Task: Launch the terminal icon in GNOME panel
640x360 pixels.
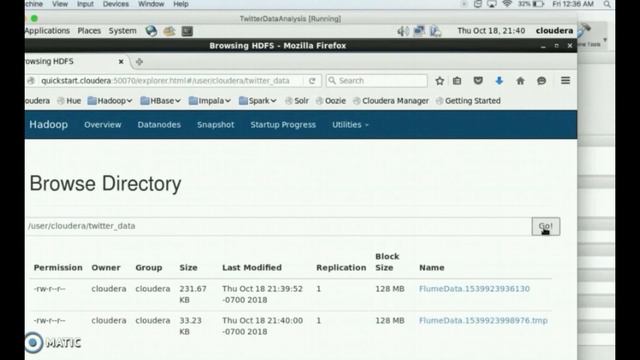Action: click(187, 31)
